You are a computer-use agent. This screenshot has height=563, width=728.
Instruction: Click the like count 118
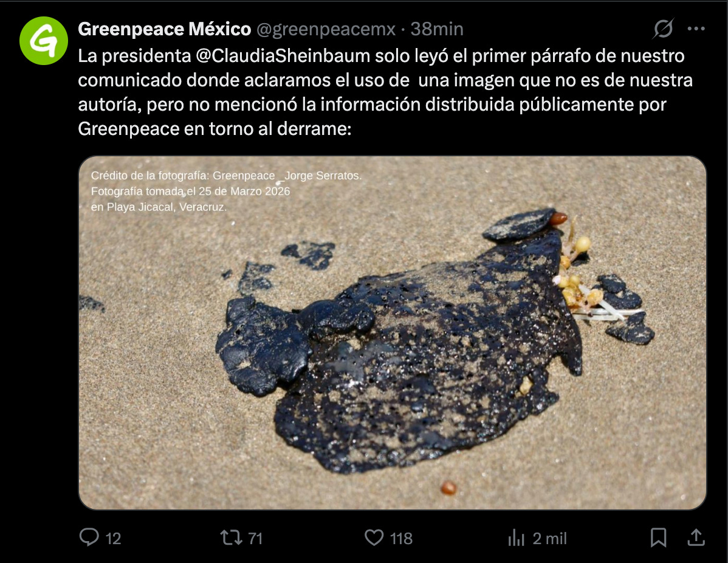(x=401, y=539)
